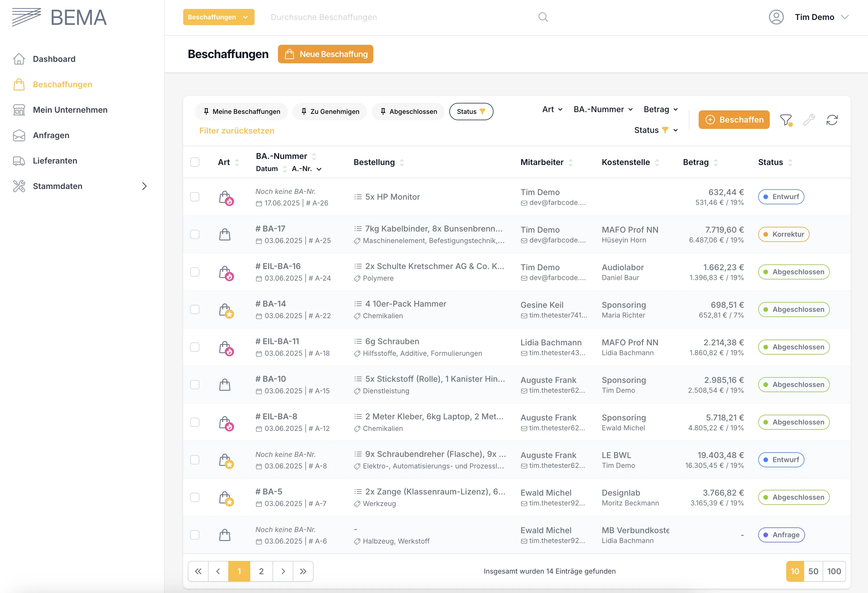Click the wrench tool icon
868x593 pixels.
click(x=809, y=120)
